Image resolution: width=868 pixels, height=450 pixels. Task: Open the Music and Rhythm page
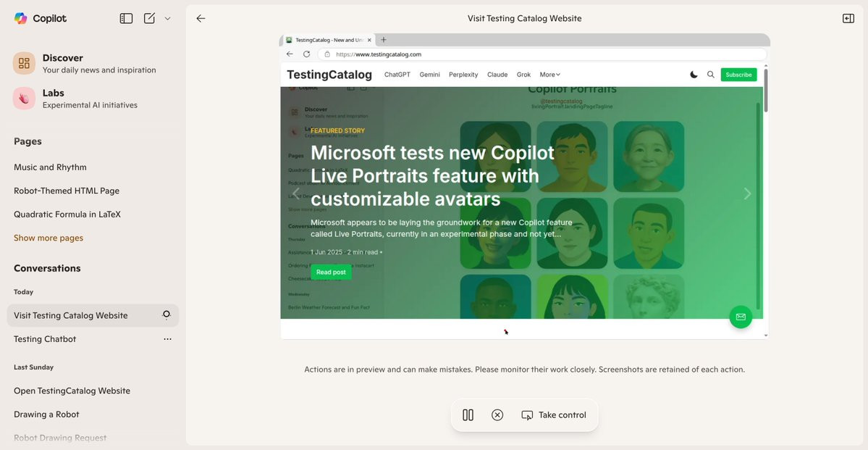50,167
